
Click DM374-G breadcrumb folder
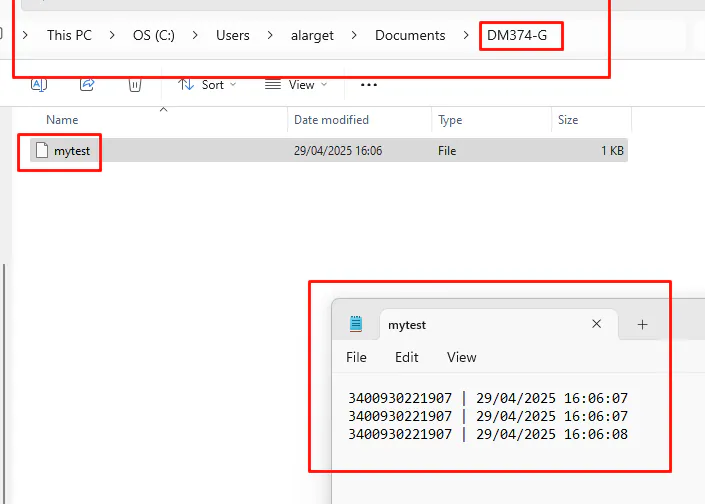(517, 35)
